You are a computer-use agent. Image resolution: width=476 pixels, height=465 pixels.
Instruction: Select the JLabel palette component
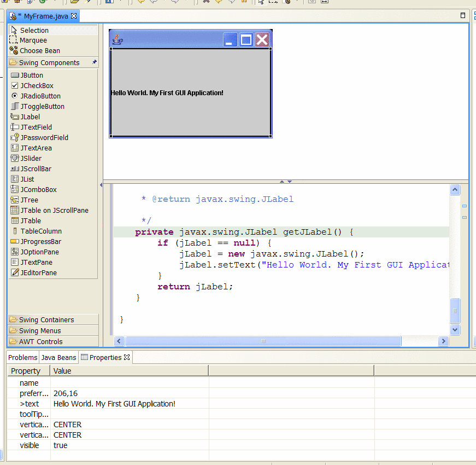point(30,117)
